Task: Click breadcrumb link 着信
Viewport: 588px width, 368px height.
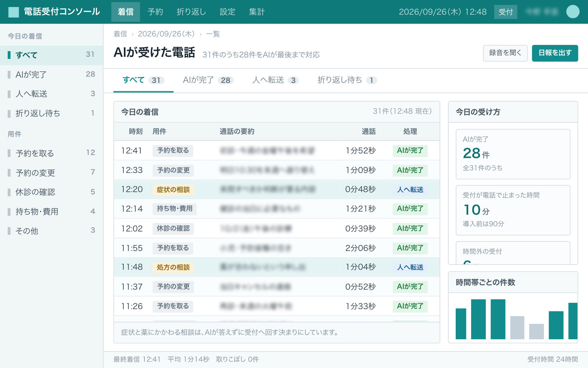Action: click(120, 34)
